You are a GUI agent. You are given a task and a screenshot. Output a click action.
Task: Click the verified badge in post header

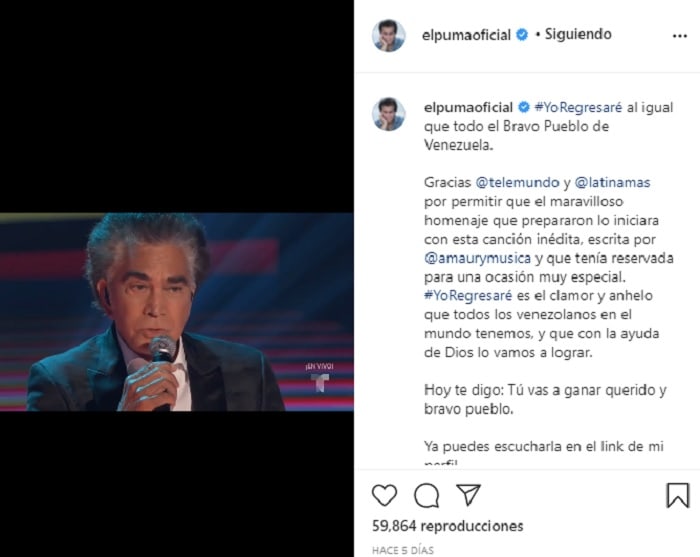click(522, 34)
